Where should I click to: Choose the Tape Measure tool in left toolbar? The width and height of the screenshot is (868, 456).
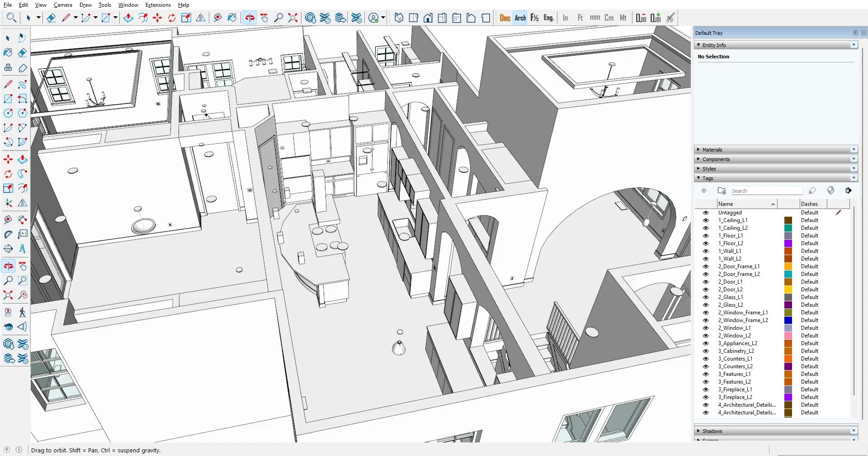point(8,220)
